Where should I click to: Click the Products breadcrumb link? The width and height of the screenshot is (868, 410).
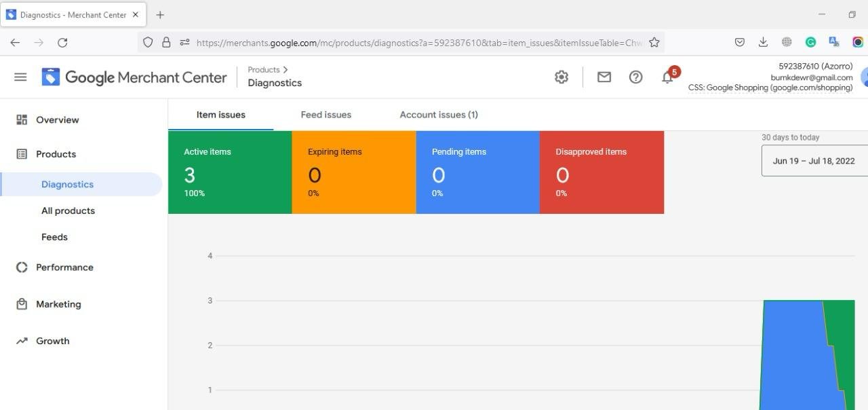[264, 69]
